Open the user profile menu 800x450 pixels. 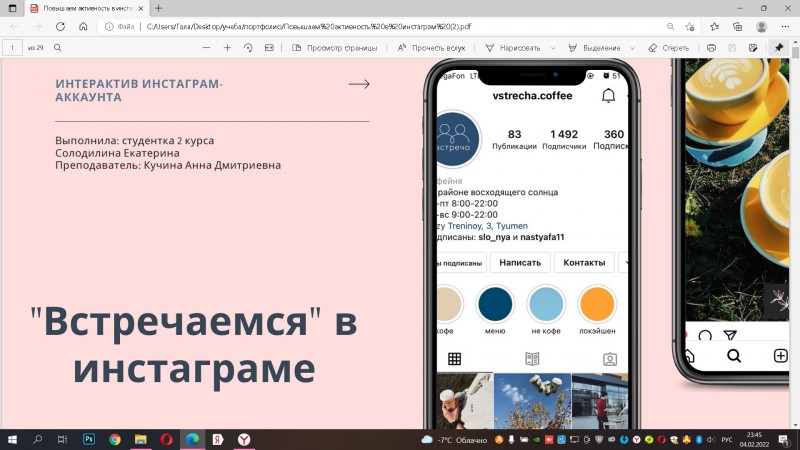pyautogui.click(x=761, y=27)
